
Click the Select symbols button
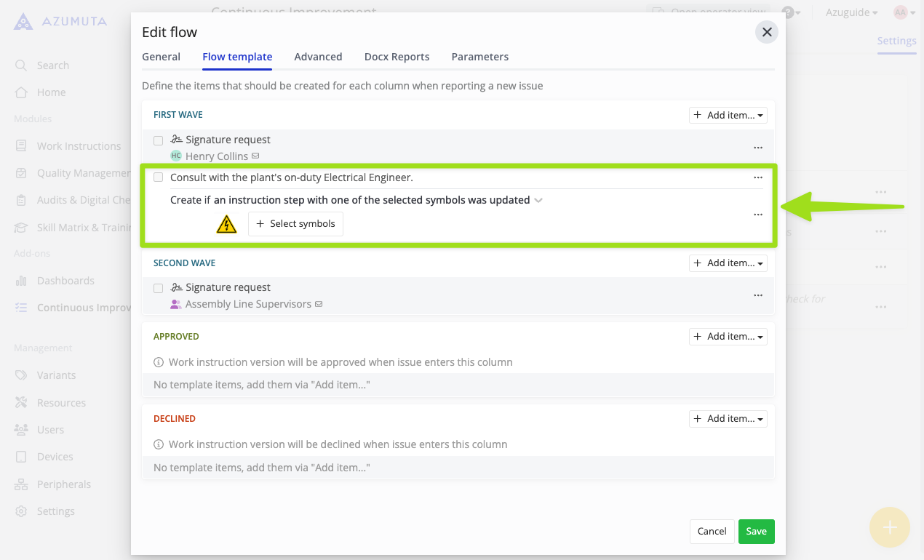click(x=295, y=224)
